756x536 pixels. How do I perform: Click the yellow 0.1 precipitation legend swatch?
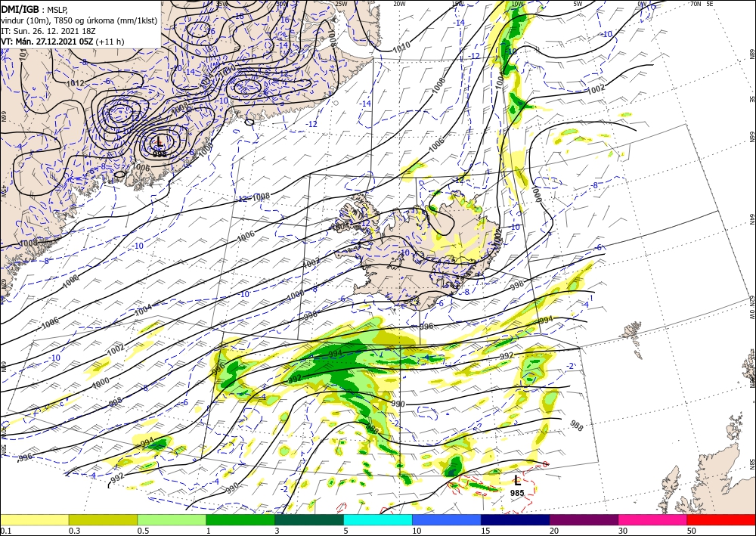pos(34,519)
